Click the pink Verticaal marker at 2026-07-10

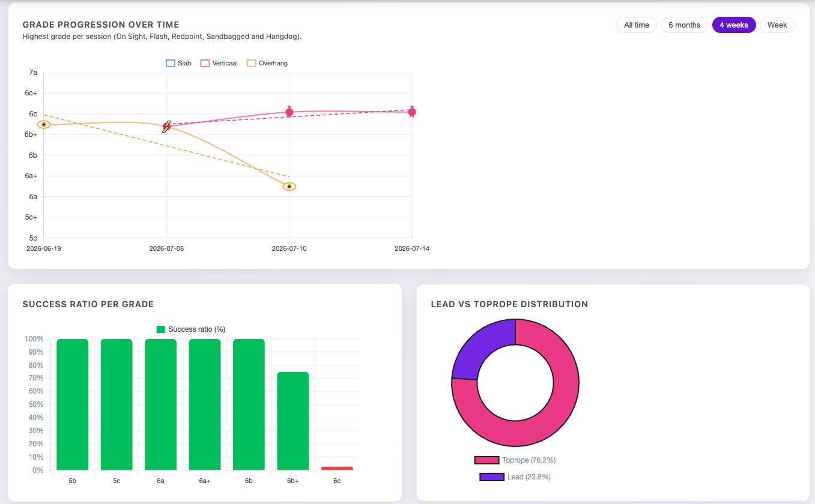[x=289, y=112]
